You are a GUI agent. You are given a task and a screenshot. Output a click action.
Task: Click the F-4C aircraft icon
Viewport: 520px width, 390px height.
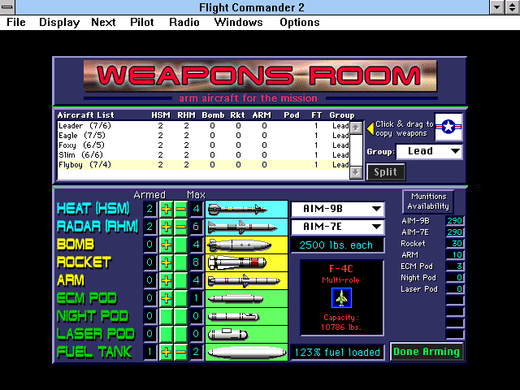(341, 298)
